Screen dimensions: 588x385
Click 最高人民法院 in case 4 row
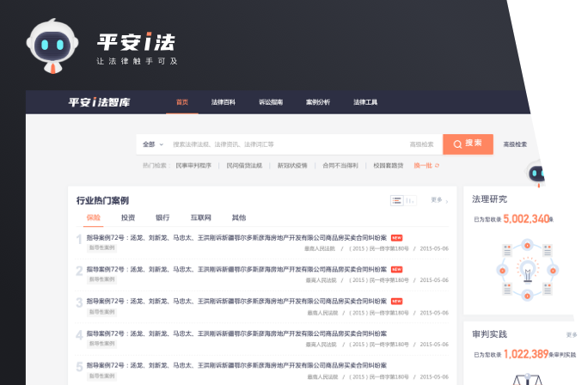click(321, 344)
